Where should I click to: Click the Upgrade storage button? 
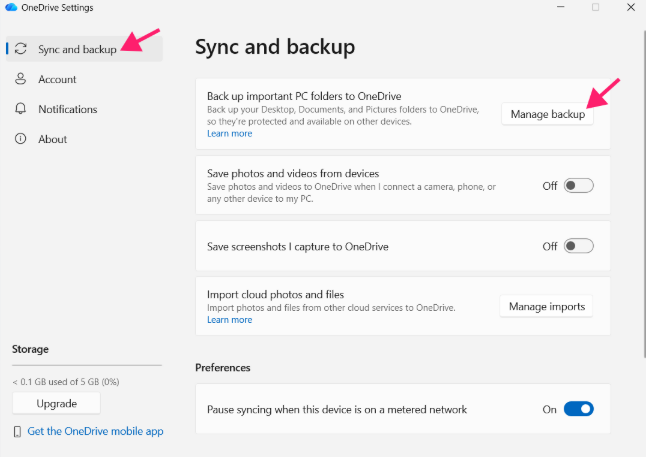(x=56, y=403)
